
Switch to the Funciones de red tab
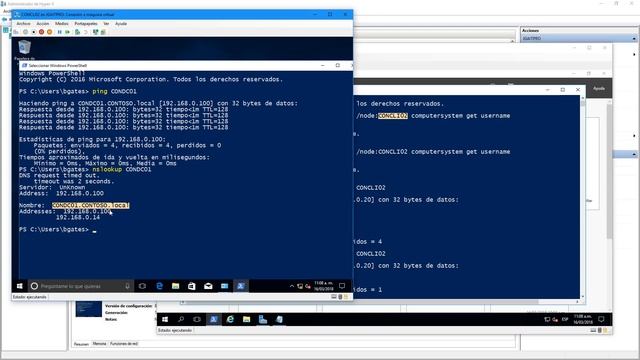124,344
